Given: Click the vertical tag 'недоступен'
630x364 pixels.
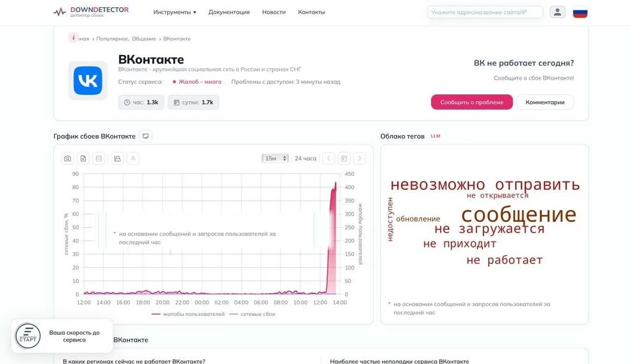Looking at the screenshot, I should point(390,219).
